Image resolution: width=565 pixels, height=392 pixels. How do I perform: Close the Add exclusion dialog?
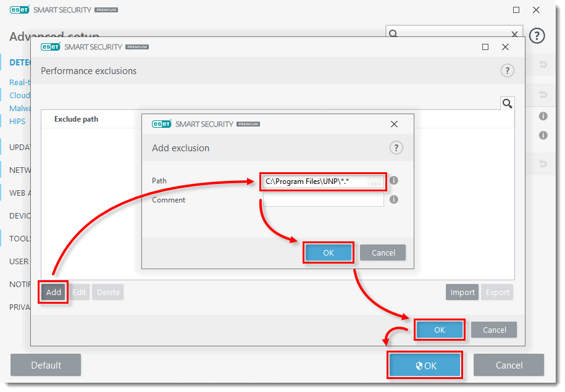tap(394, 124)
